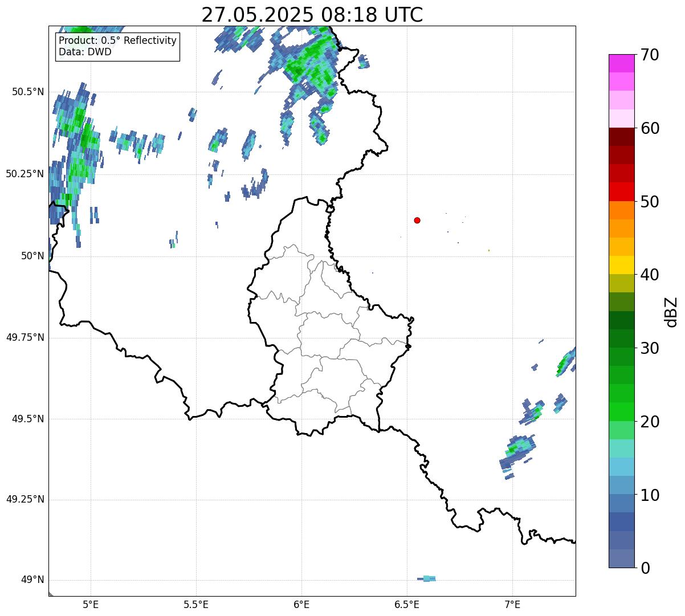
Task: Click the radar echo at the bottom near 6.6°E
Action: click(427, 578)
